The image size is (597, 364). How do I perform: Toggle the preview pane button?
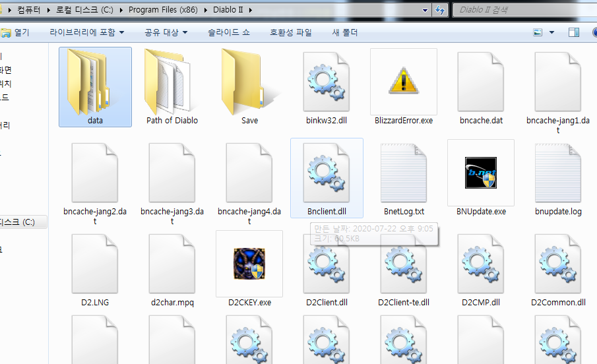[573, 32]
